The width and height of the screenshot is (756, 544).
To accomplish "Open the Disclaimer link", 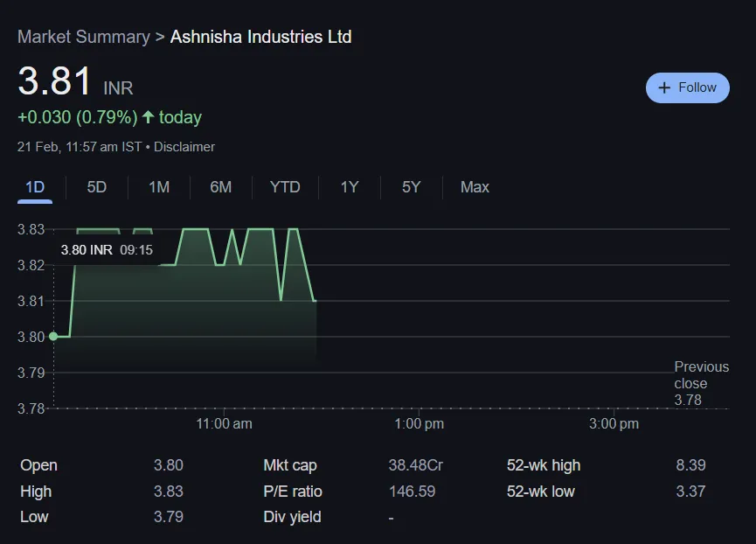I will pyautogui.click(x=184, y=147).
